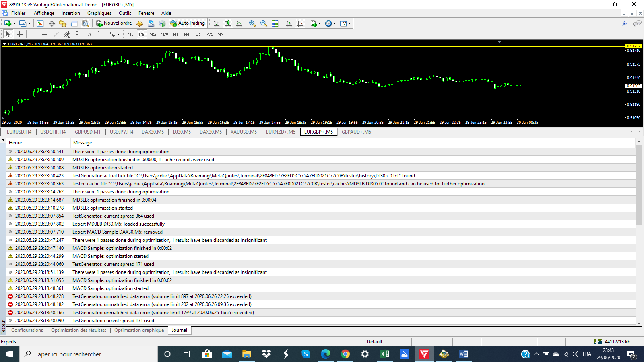Open the Optimisation des résultats tab
The height and width of the screenshot is (362, 644).
coord(78,330)
